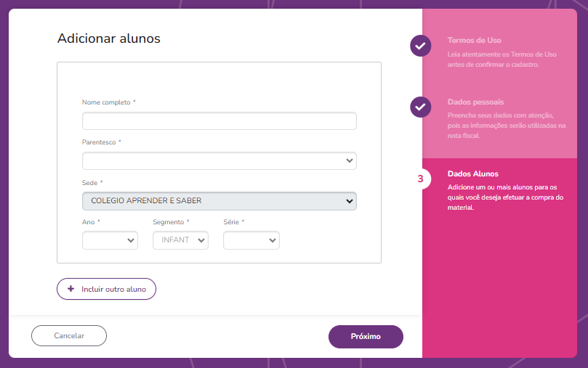Click the Série dropdown chevron arrow
Viewport: 588px width, 368px height.
pyautogui.click(x=273, y=240)
